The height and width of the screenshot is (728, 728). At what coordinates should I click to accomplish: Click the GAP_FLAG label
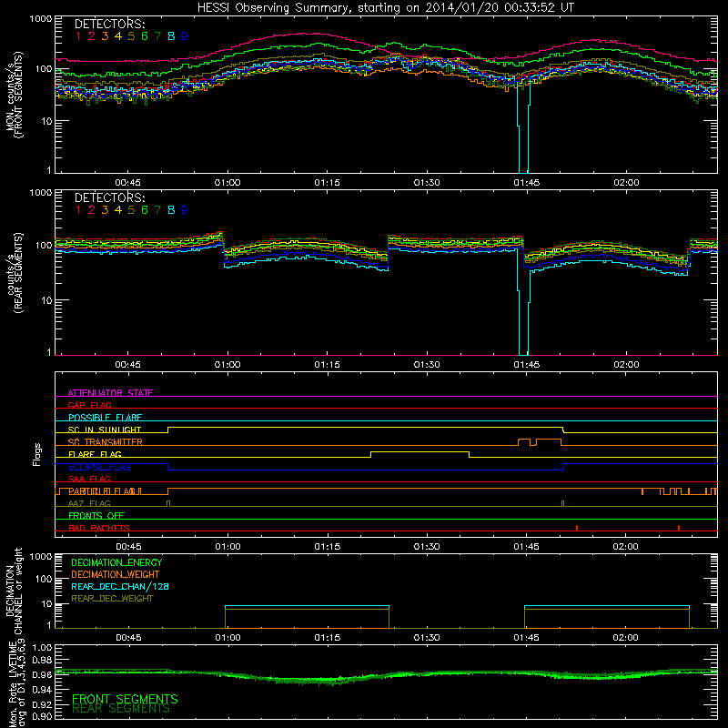(x=89, y=405)
